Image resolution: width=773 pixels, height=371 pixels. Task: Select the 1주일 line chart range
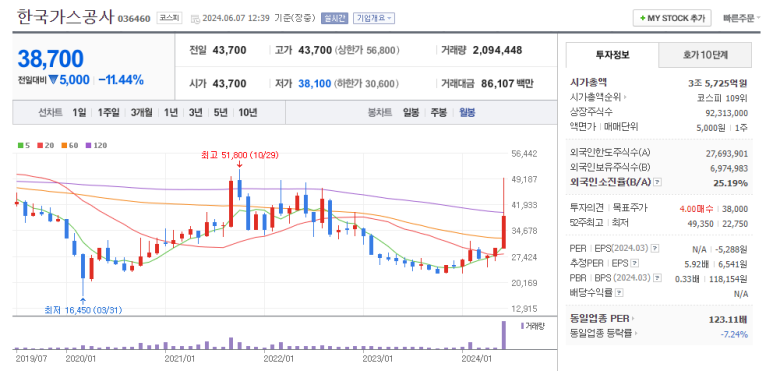tap(108, 113)
